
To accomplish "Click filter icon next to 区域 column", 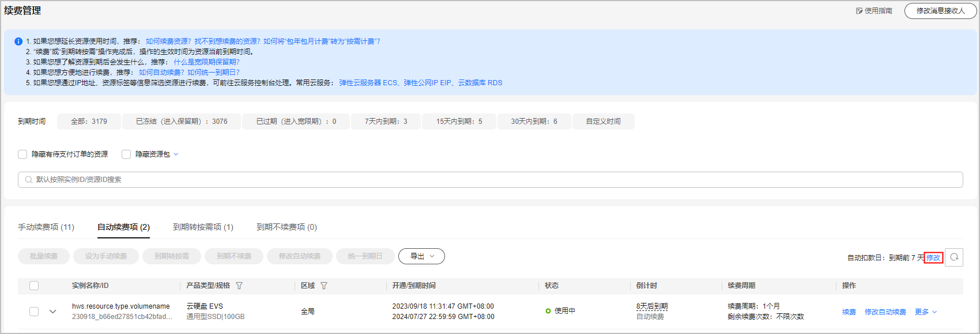I will (324, 286).
